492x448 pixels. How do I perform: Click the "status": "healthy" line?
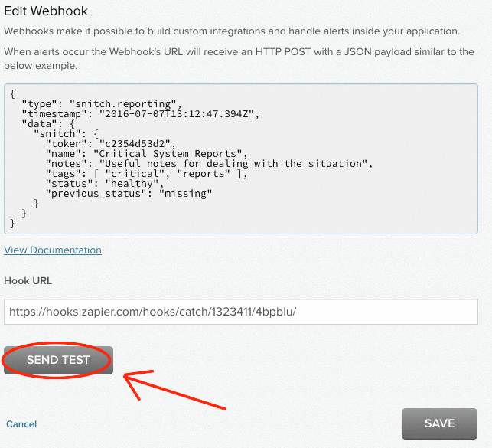(x=105, y=184)
